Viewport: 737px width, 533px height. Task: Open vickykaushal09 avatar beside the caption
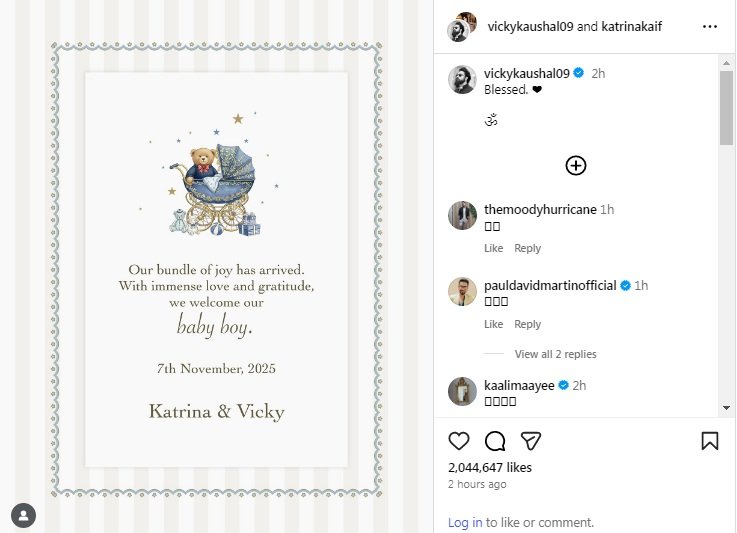click(462, 79)
